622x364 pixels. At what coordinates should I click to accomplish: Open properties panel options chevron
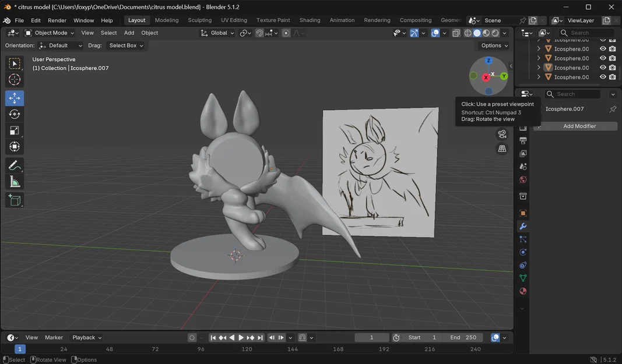[x=613, y=94]
